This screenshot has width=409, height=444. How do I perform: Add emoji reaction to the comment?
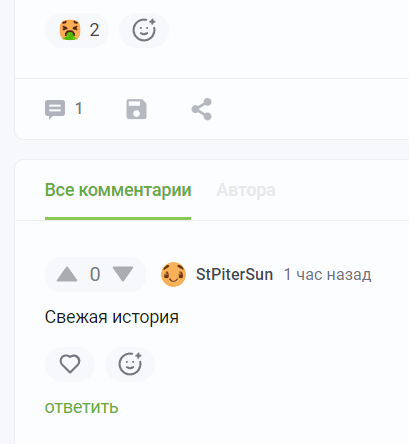(x=130, y=364)
